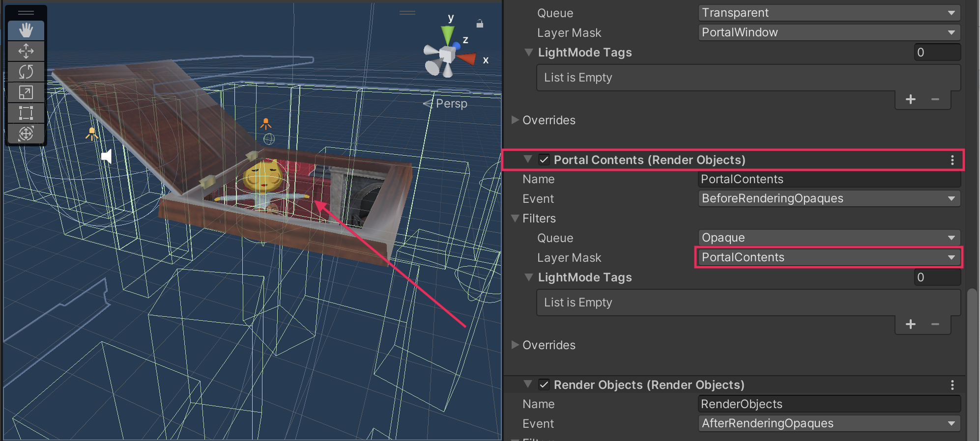Click the orange light gizmo left of the lid
This screenshot has height=441, width=980.
point(92,134)
